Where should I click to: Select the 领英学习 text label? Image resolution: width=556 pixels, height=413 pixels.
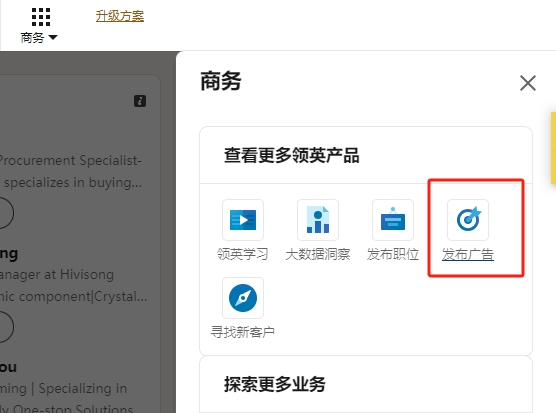pyautogui.click(x=243, y=254)
